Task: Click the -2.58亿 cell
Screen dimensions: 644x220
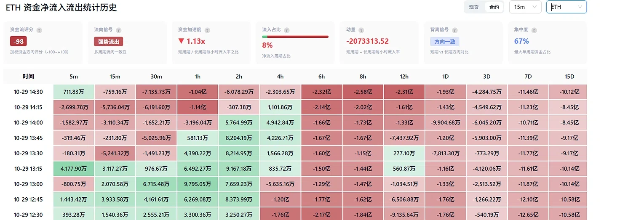Action: tap(363, 92)
